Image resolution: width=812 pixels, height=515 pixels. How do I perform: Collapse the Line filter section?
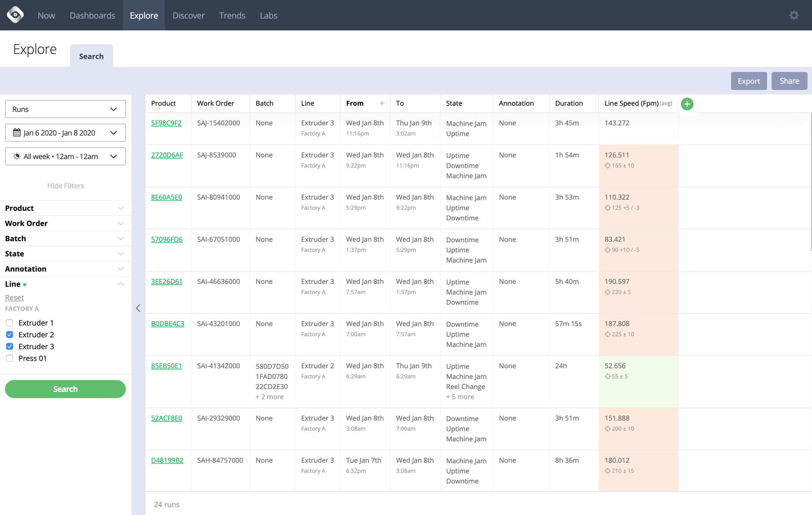(x=121, y=284)
